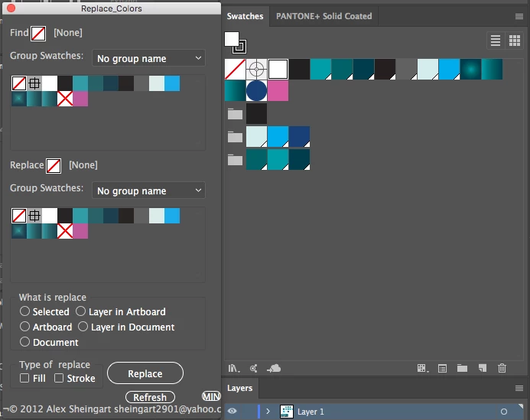Create New Color Group folder icon

[x=462, y=368]
